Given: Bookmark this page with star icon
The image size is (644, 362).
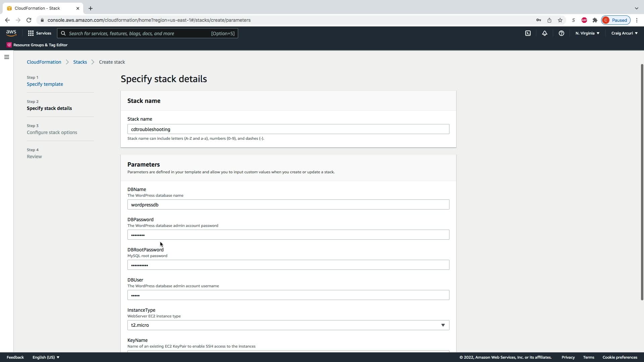Looking at the screenshot, I should tap(560, 20).
